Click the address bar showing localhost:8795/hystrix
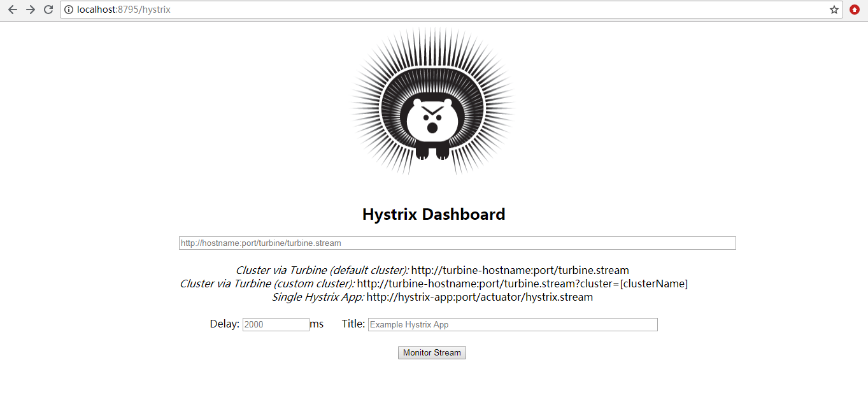This screenshot has height=395, width=868. coord(452,10)
